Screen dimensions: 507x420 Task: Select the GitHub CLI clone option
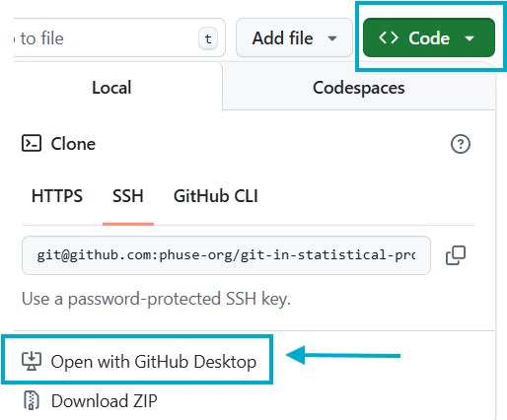coord(216,196)
